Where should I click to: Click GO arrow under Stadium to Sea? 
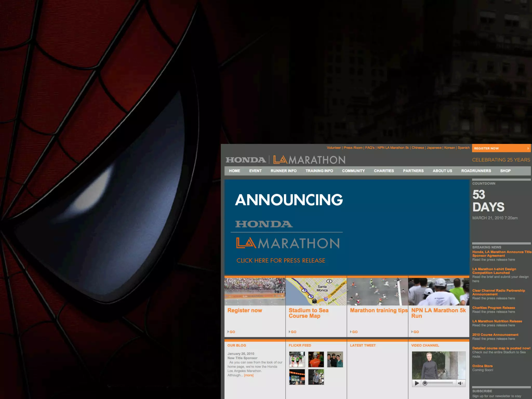click(292, 332)
